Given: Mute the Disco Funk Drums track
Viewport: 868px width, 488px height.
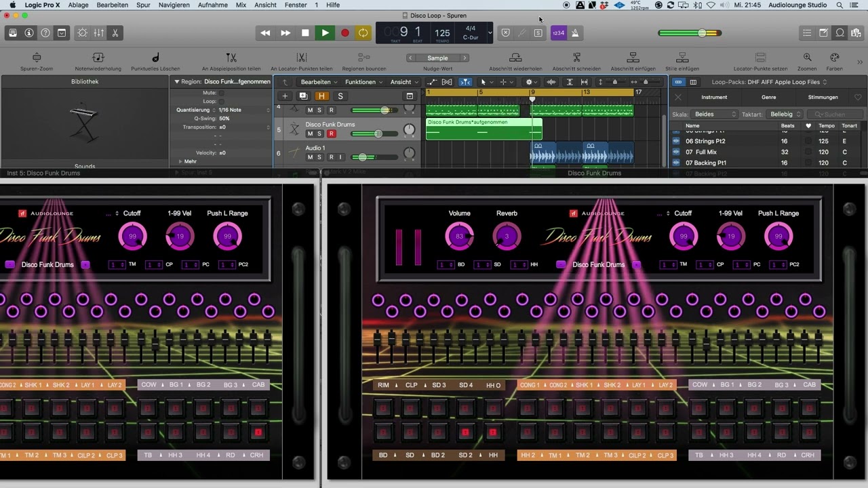Looking at the screenshot, I should tap(311, 134).
